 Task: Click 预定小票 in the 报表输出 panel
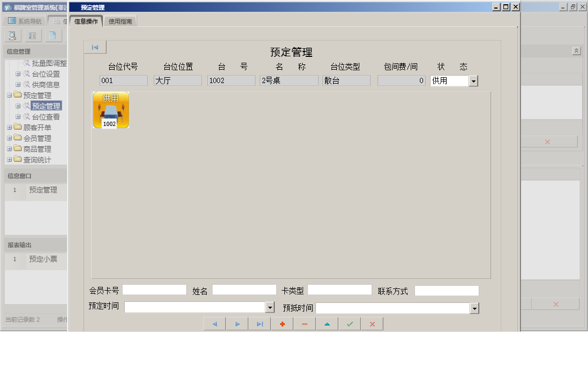pyautogui.click(x=43, y=260)
